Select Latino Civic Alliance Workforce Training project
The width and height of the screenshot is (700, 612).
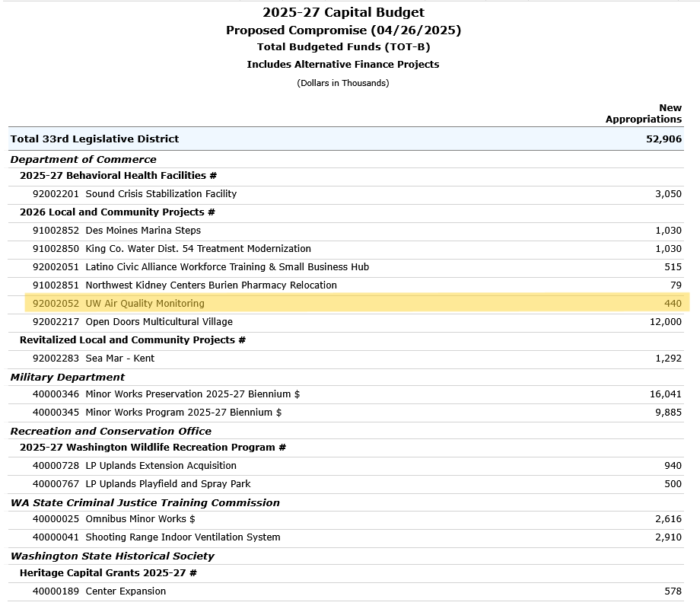coord(227,267)
